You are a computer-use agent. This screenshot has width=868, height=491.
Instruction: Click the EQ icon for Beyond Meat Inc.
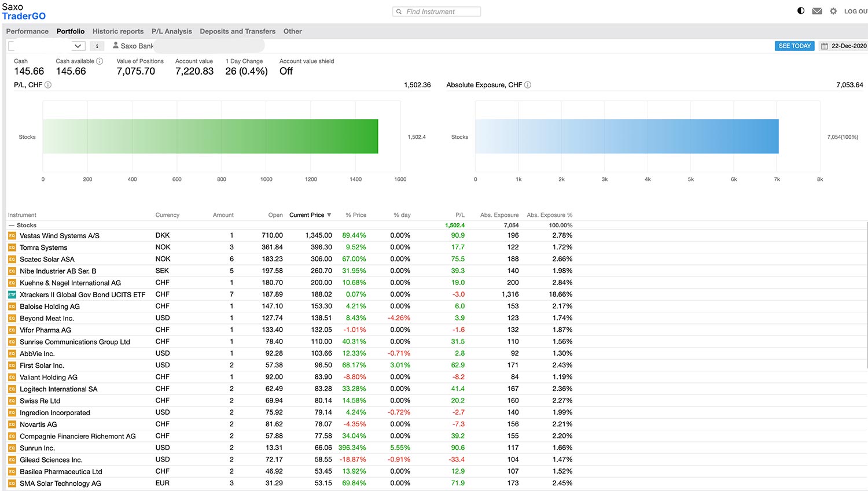[x=12, y=319]
